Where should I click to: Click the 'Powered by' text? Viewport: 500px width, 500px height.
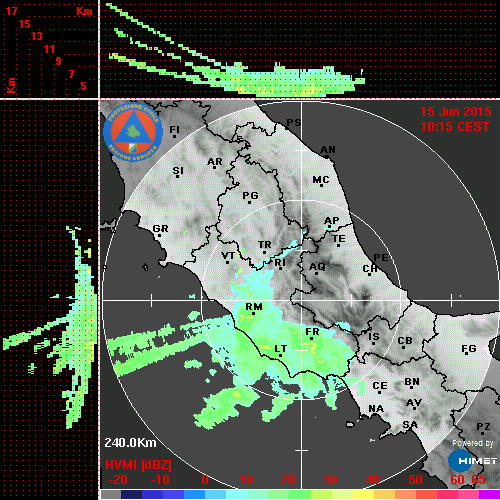(x=472, y=443)
